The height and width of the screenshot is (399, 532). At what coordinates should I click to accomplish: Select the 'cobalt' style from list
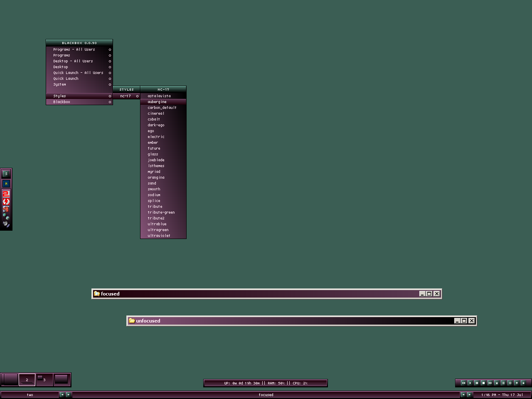(x=154, y=119)
